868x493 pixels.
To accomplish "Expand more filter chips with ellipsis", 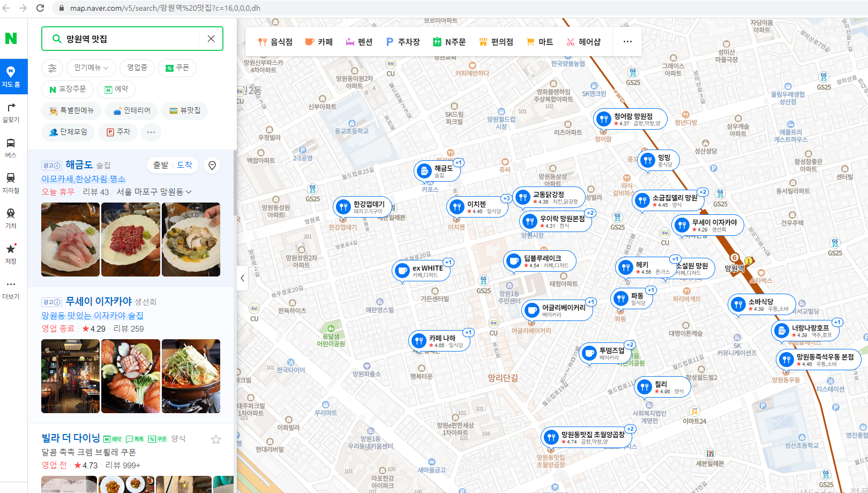I will pyautogui.click(x=151, y=132).
